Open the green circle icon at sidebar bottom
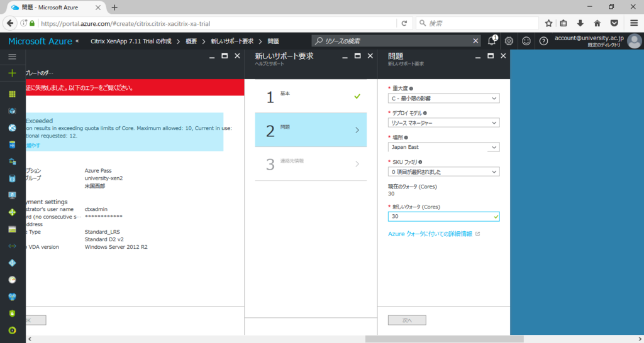The image size is (644, 343). pos(13,330)
